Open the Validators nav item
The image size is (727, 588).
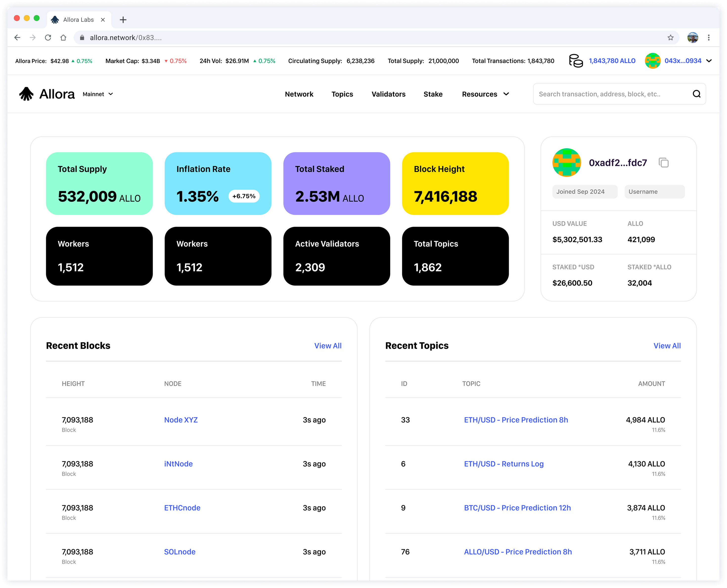pos(388,94)
